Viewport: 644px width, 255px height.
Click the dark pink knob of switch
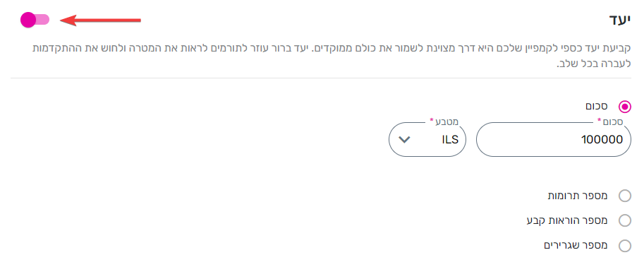[28, 20]
